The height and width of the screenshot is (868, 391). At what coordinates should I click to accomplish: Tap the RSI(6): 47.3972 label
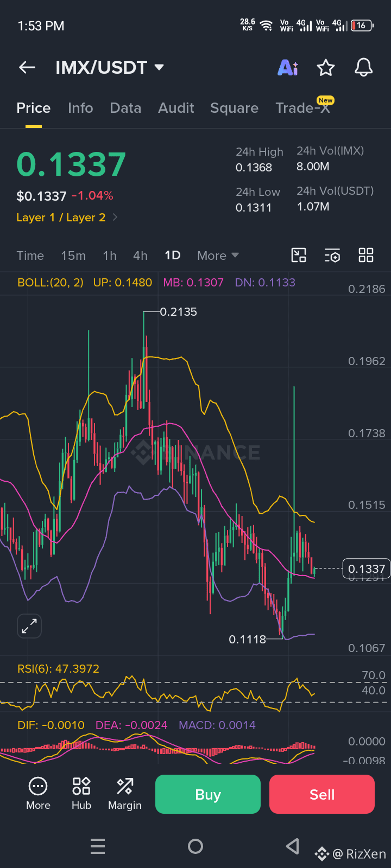[58, 669]
